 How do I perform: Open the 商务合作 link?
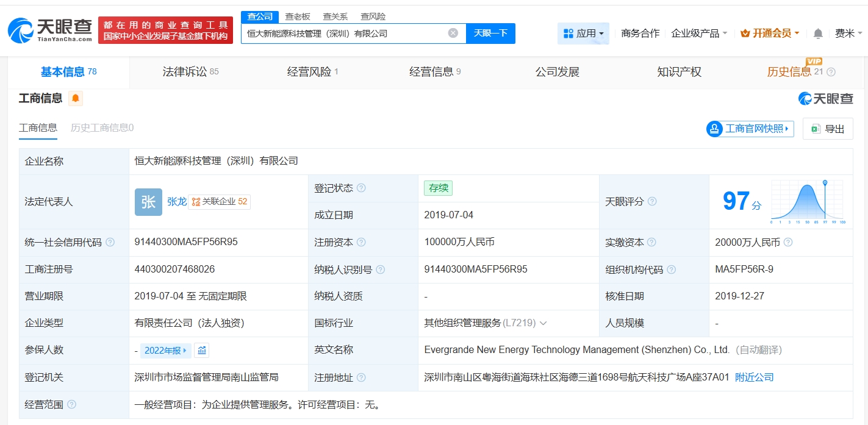[x=640, y=34]
